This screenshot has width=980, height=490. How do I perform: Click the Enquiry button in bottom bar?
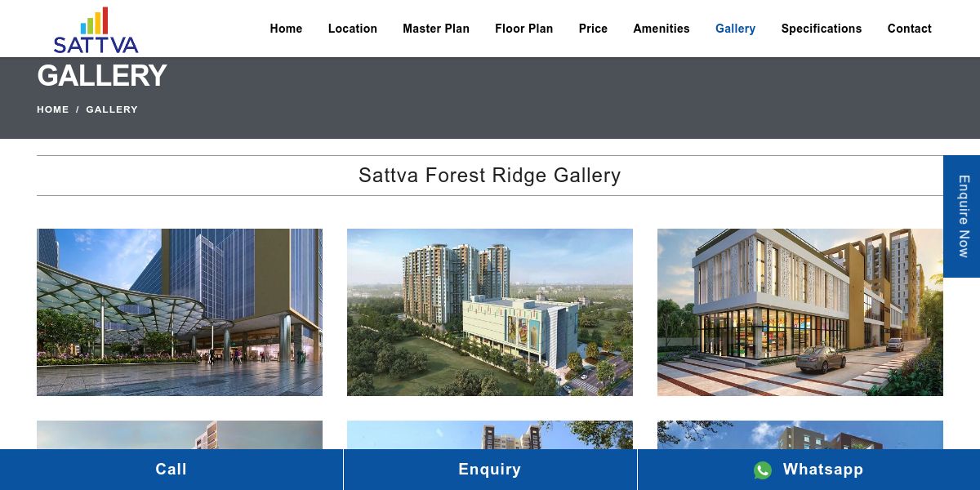(490, 470)
